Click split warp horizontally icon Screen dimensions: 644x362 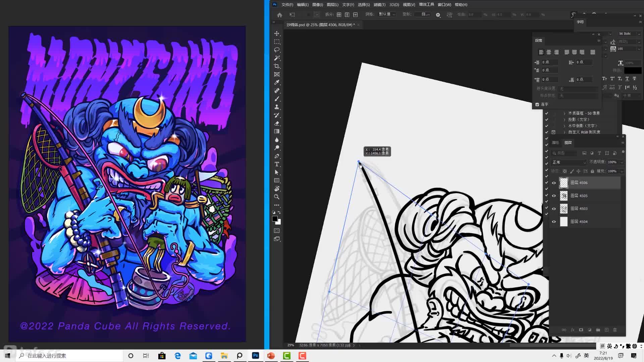356,15
